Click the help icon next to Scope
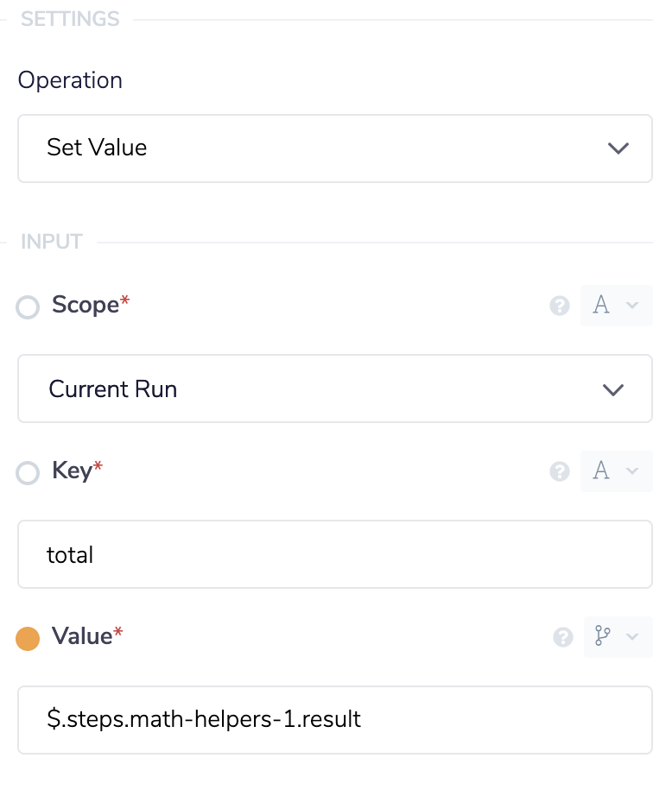This screenshot has width=672, height=796. 560,306
